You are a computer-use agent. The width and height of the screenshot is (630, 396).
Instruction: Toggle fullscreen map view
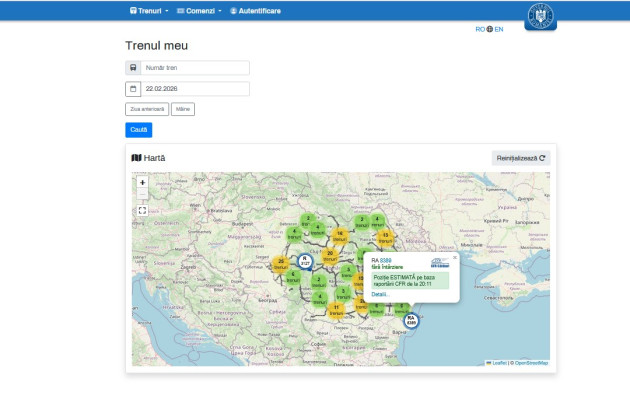click(142, 210)
